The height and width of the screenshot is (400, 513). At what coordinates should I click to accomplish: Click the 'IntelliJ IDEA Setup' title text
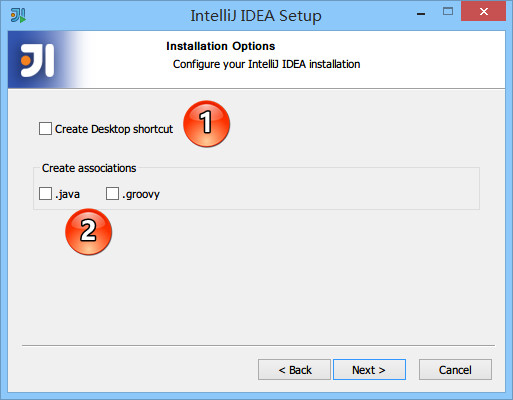click(x=256, y=16)
